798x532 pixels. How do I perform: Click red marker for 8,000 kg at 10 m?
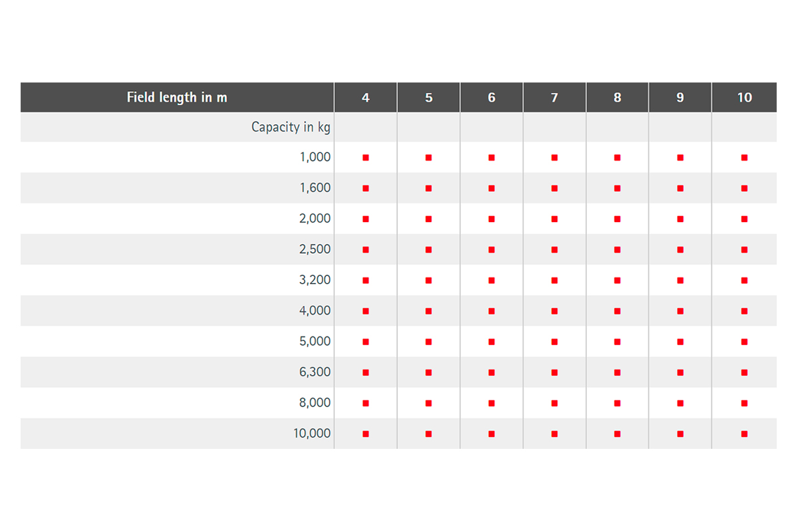[x=744, y=403]
